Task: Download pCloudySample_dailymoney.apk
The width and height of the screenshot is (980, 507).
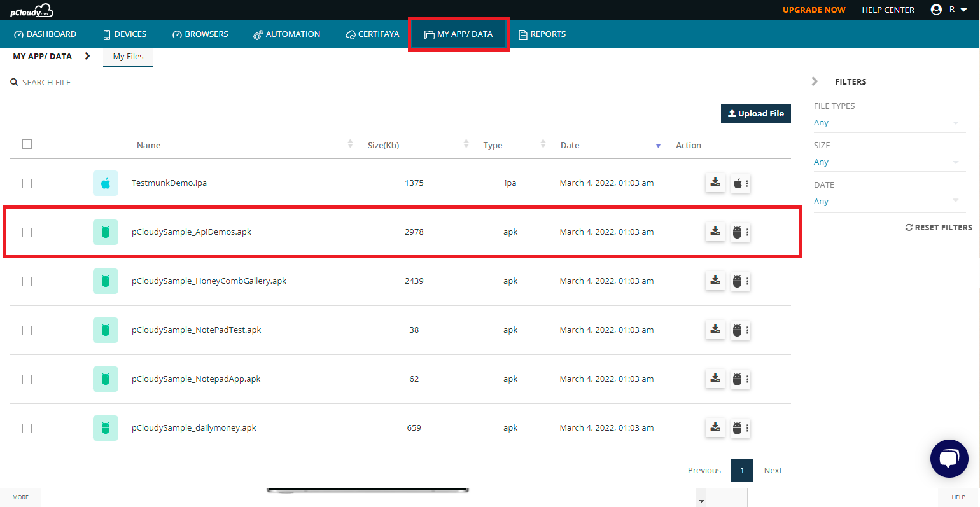Action: click(x=715, y=427)
